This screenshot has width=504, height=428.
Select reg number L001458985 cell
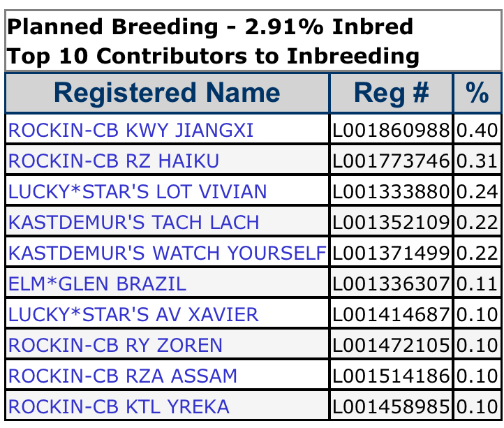click(x=392, y=407)
